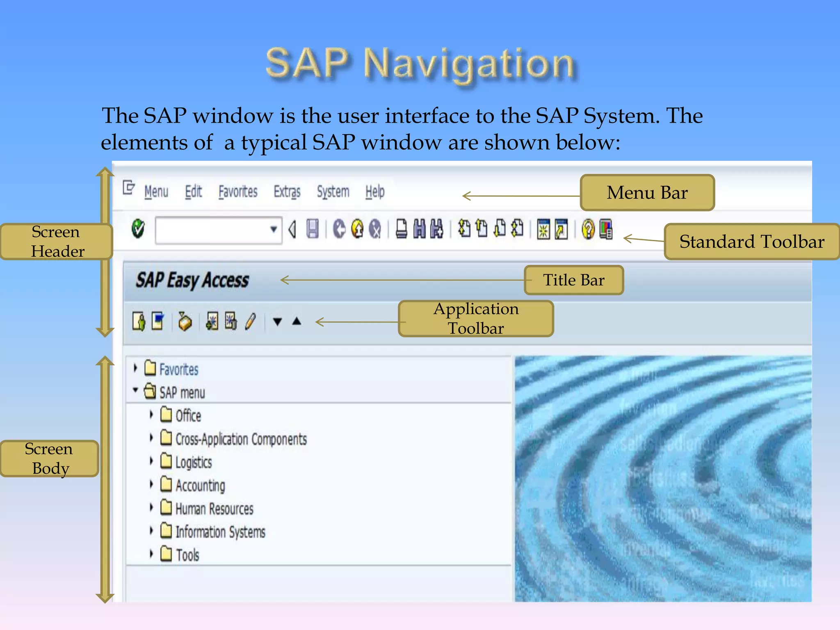Screen dimensions: 840x630
Task: Select 'Cross-Application Components' tree label
Action: [x=241, y=439]
